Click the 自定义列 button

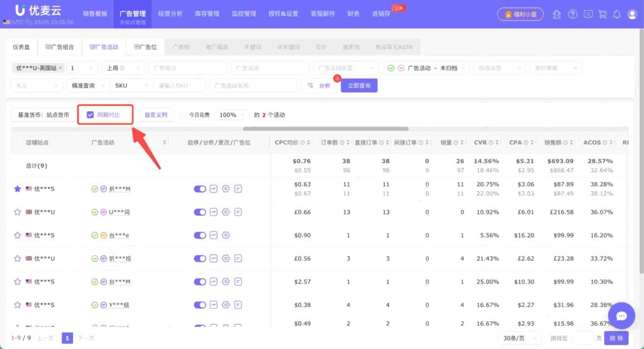coord(156,115)
